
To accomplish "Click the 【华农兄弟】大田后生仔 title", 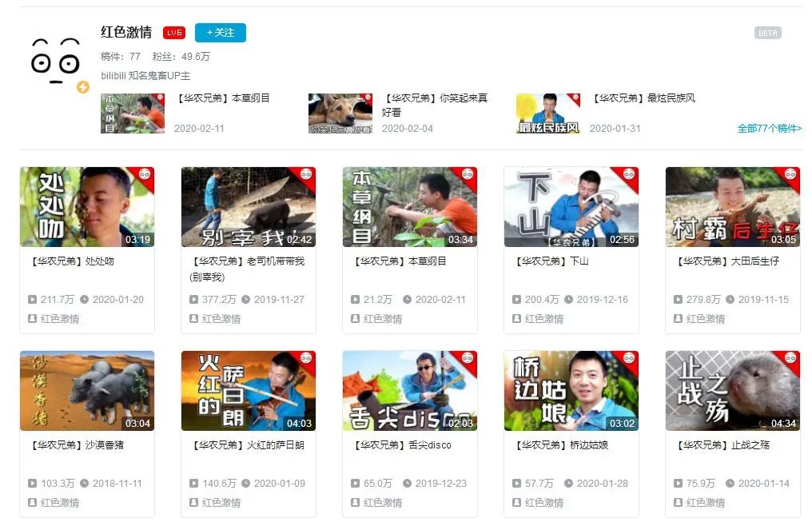I will click(726, 261).
